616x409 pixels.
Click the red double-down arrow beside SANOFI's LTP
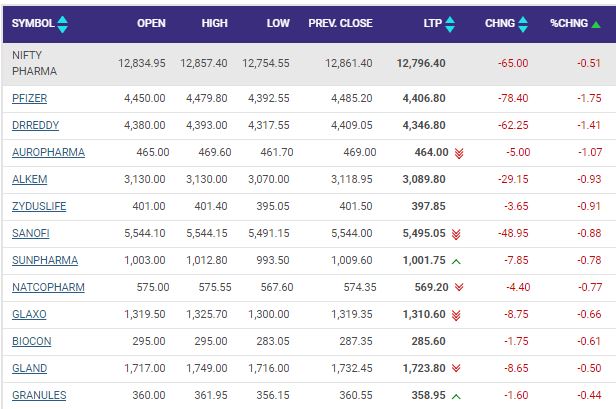455,234
